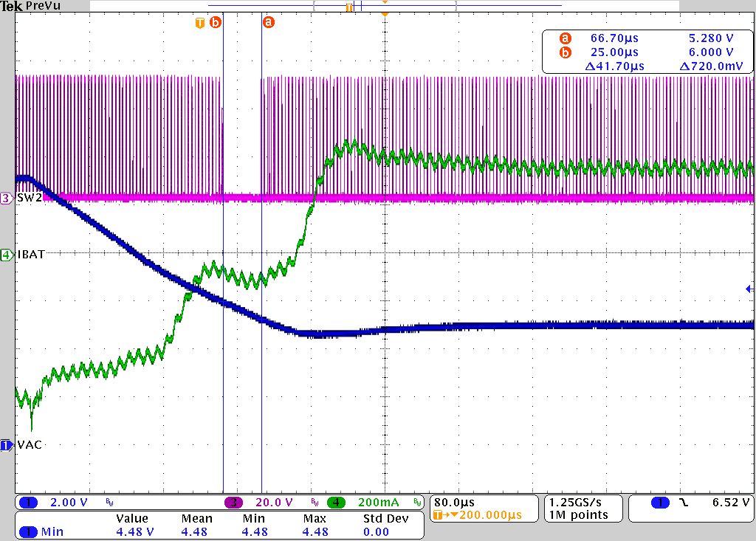Click the trigger level arrow on right edge
This screenshot has width=756, height=541.
tap(749, 289)
